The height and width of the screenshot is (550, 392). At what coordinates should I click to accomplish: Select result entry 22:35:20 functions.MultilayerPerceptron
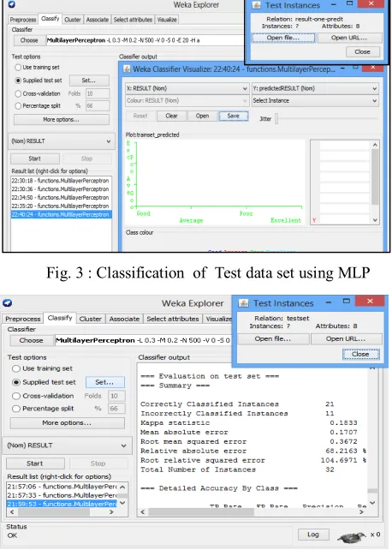tap(61, 206)
